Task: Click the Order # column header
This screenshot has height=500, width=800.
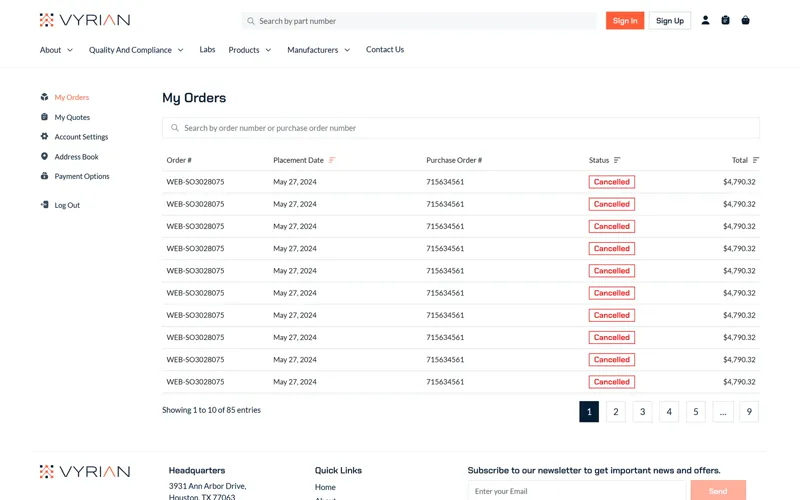Action: 179,160
